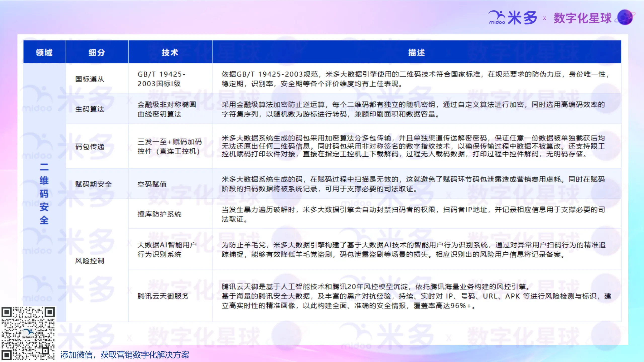Click the description starting 依据GB/T 19425-2003规范

click(417, 79)
